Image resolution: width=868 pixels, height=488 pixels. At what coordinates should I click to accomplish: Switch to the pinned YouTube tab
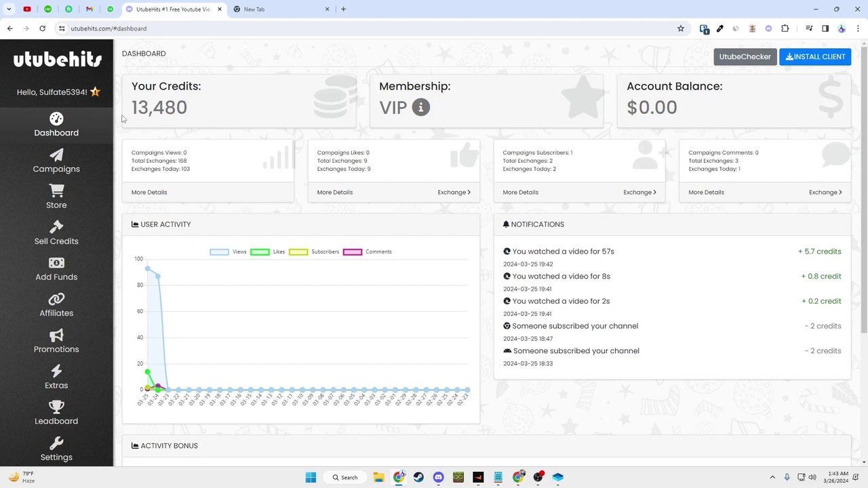pyautogui.click(x=27, y=9)
